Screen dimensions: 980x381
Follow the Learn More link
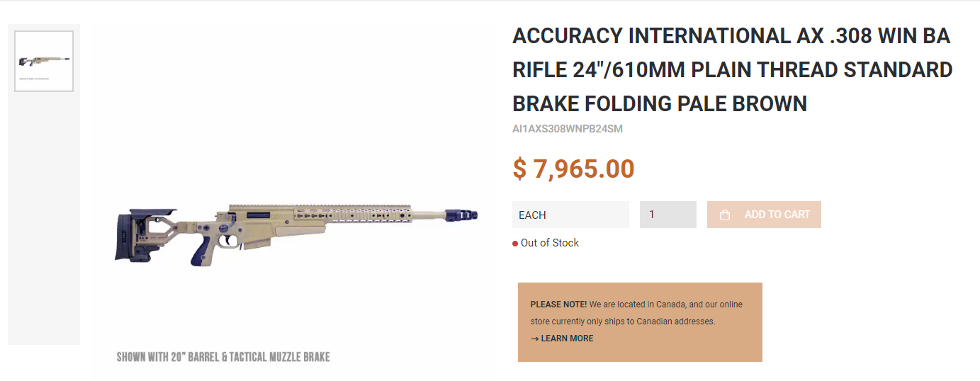click(566, 339)
